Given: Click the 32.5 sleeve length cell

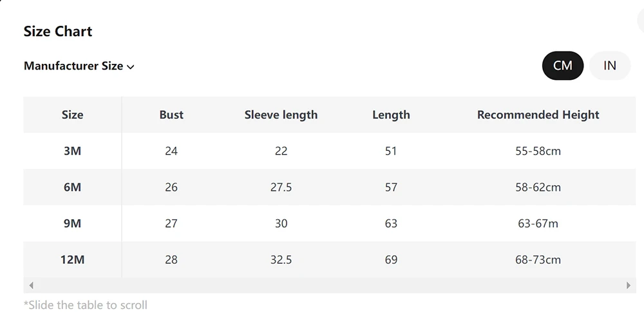Looking at the screenshot, I should pyautogui.click(x=281, y=260).
